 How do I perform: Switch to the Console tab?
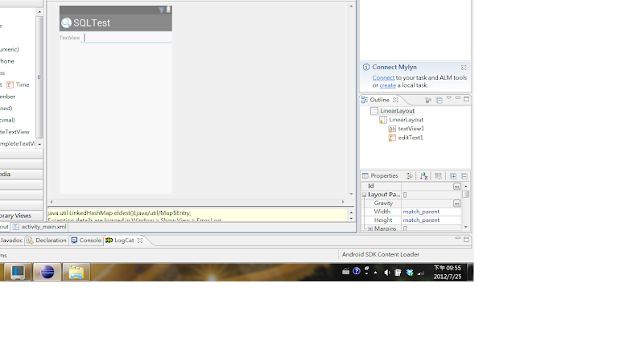[x=86, y=241]
